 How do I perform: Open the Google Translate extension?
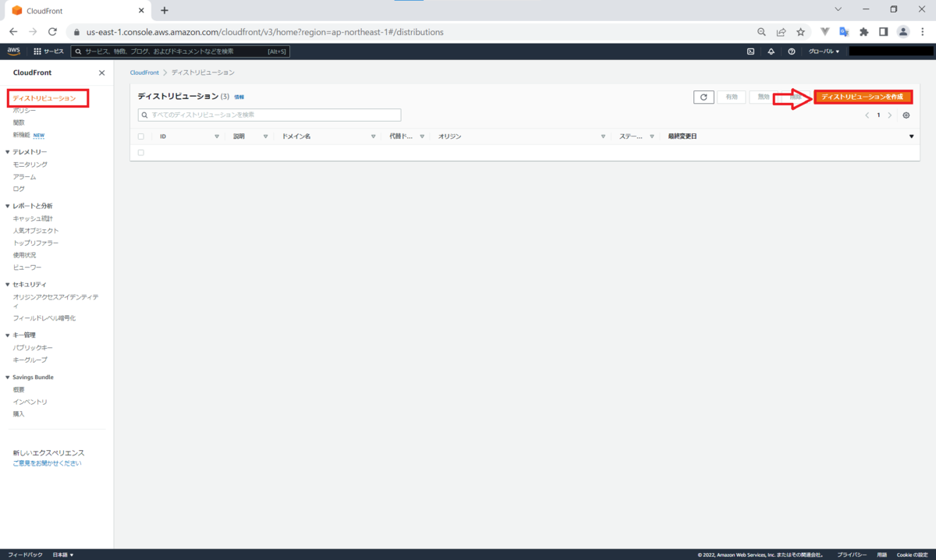click(844, 32)
